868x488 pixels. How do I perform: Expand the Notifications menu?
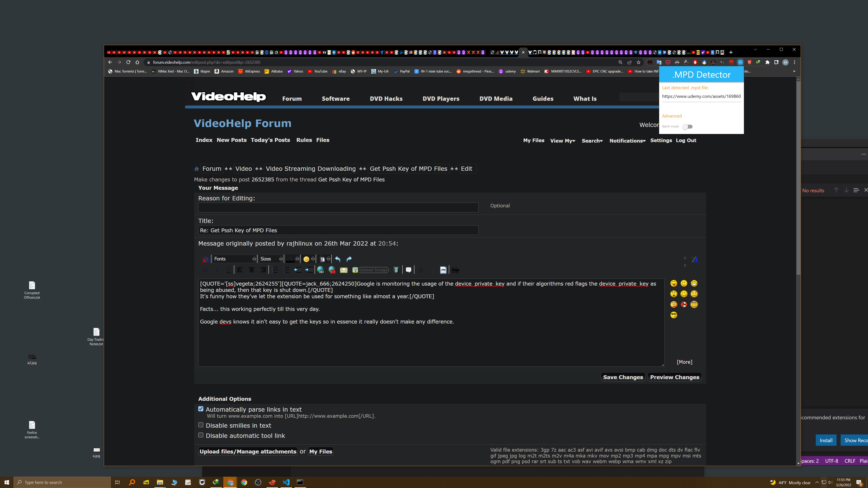(x=627, y=141)
